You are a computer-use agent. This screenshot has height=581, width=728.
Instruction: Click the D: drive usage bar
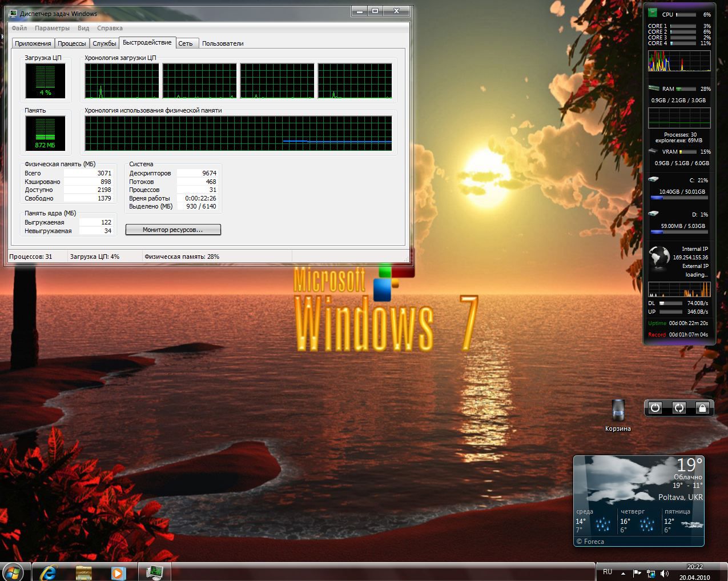click(x=679, y=232)
